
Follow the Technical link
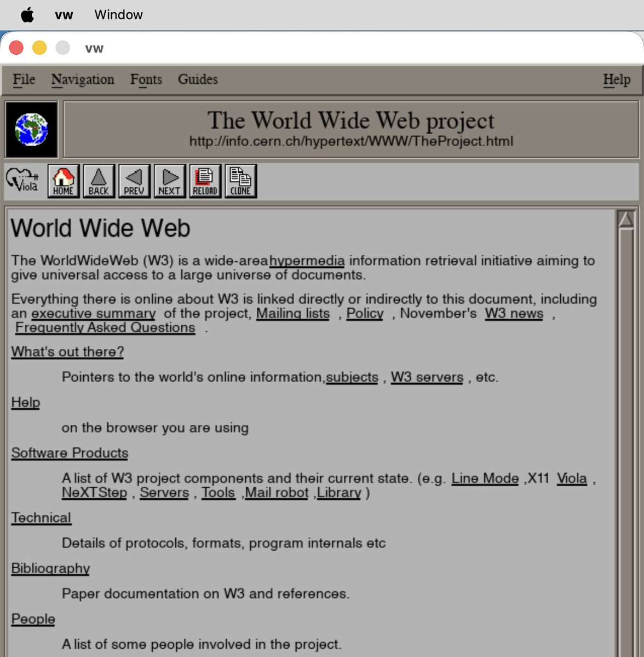click(x=41, y=517)
